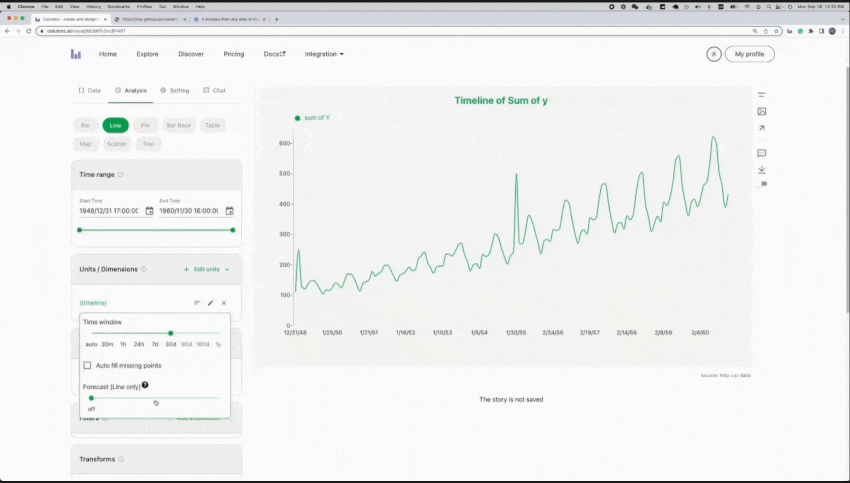Open the End Time calendar picker icon
This screenshot has height=483, width=850.
229,211
